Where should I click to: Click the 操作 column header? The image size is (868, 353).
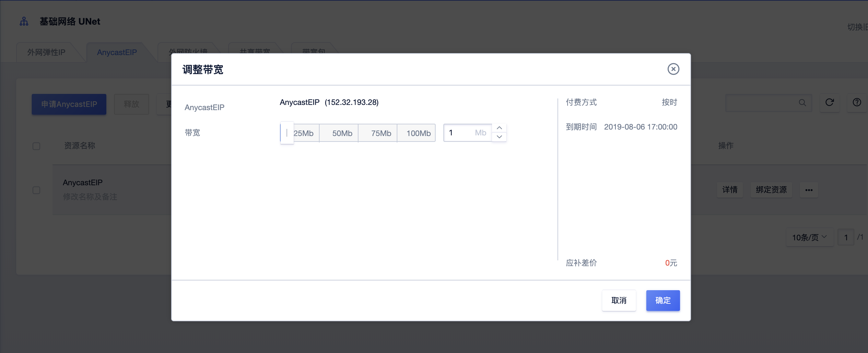point(726,145)
